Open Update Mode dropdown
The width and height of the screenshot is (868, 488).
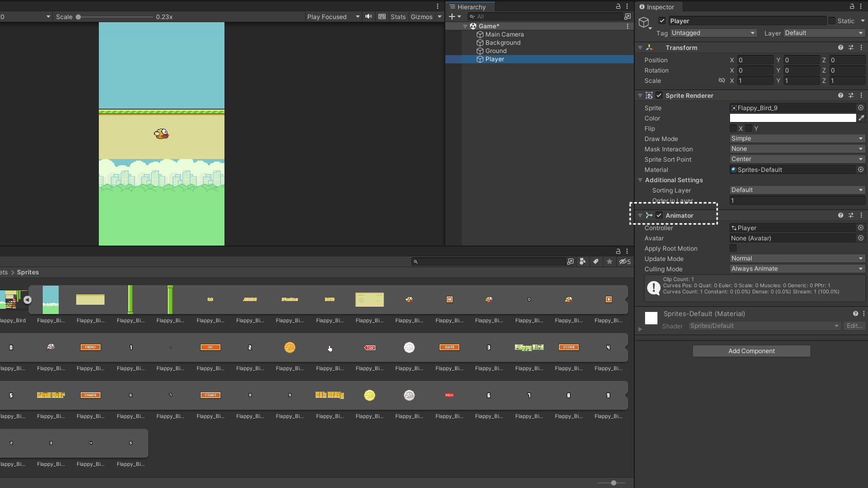pos(797,258)
